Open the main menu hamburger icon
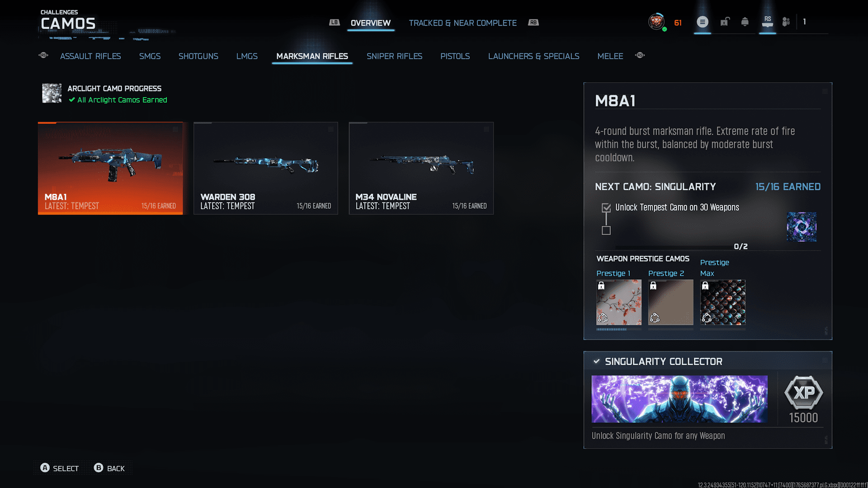This screenshot has width=868, height=488. pos(702,22)
